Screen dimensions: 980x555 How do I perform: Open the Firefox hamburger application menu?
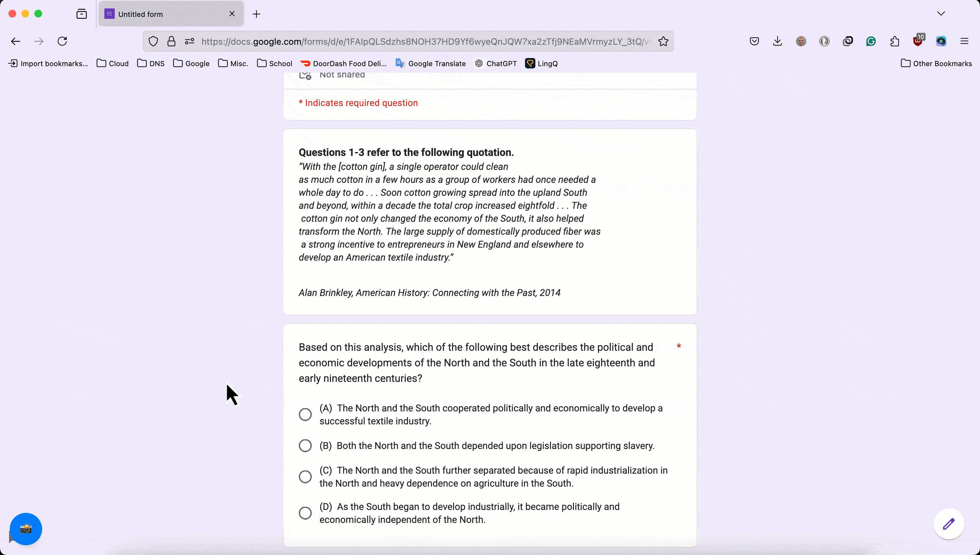pyautogui.click(x=964, y=41)
